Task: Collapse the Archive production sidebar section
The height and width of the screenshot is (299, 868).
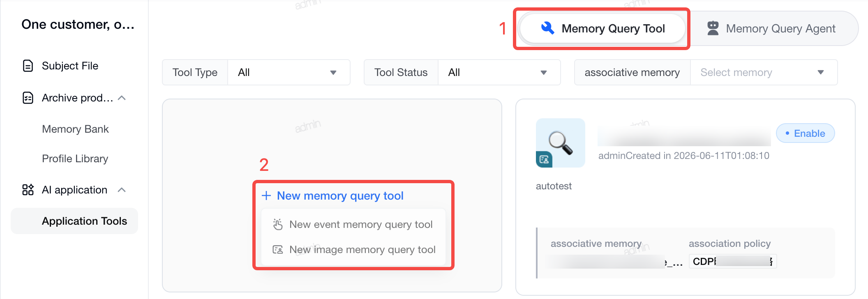Action: pos(122,98)
